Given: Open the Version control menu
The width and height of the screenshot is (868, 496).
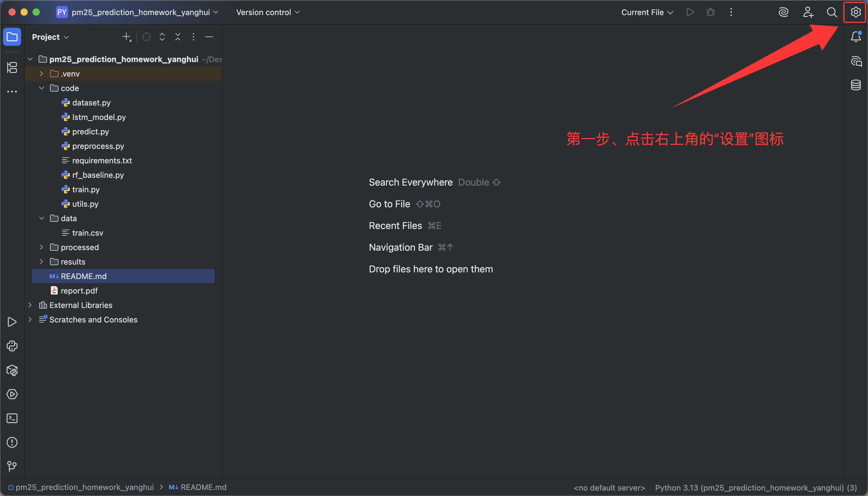Looking at the screenshot, I should (x=268, y=12).
